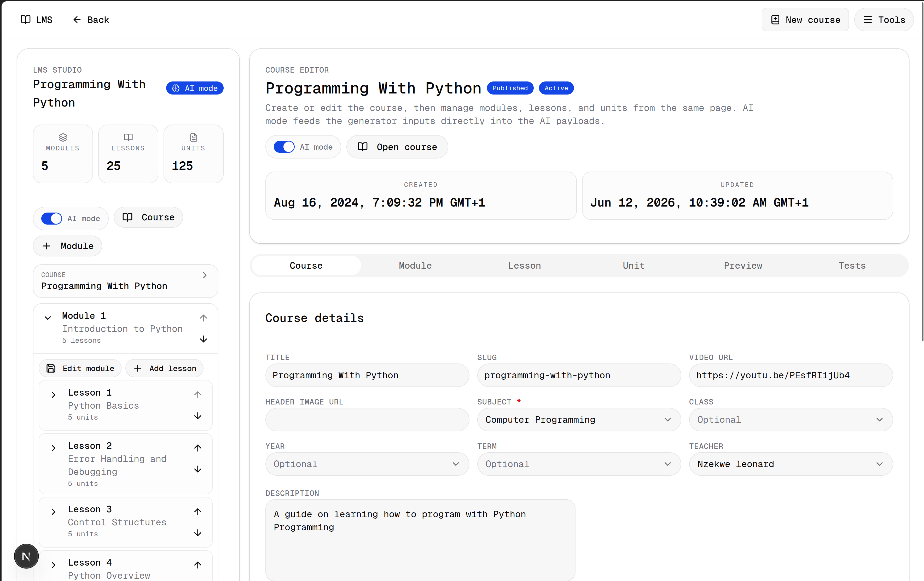
Task: Move Lesson 3 Control Structures down
Action: [197, 533]
